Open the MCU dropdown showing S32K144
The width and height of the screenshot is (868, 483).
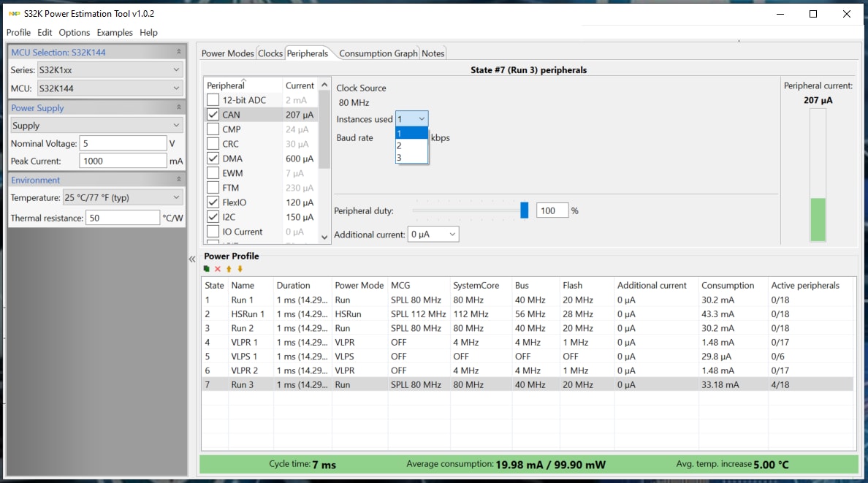point(110,88)
